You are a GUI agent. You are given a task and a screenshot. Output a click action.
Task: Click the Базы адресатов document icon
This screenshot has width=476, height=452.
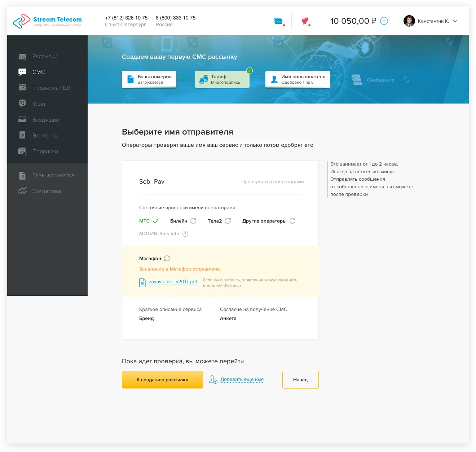(22, 175)
